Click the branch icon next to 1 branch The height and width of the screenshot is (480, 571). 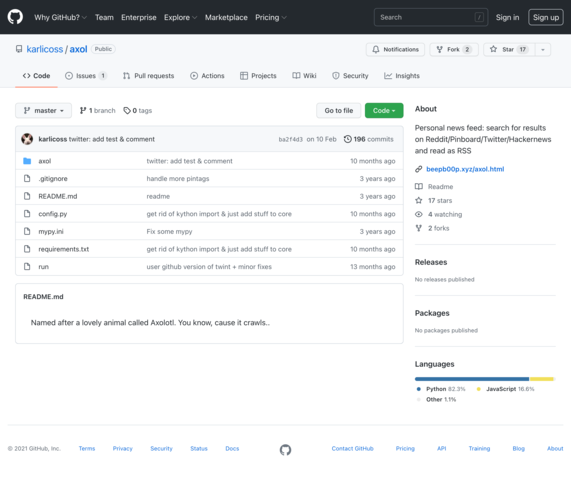pyautogui.click(x=83, y=110)
